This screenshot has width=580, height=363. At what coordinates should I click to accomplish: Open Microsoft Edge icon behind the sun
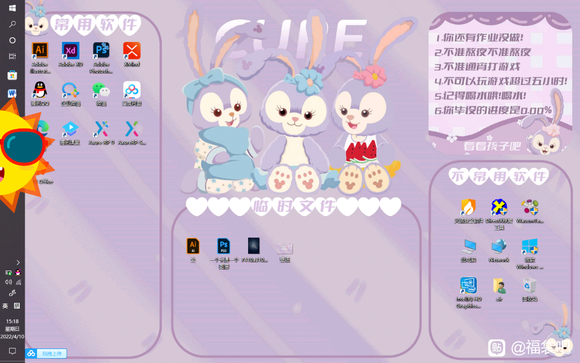44,127
